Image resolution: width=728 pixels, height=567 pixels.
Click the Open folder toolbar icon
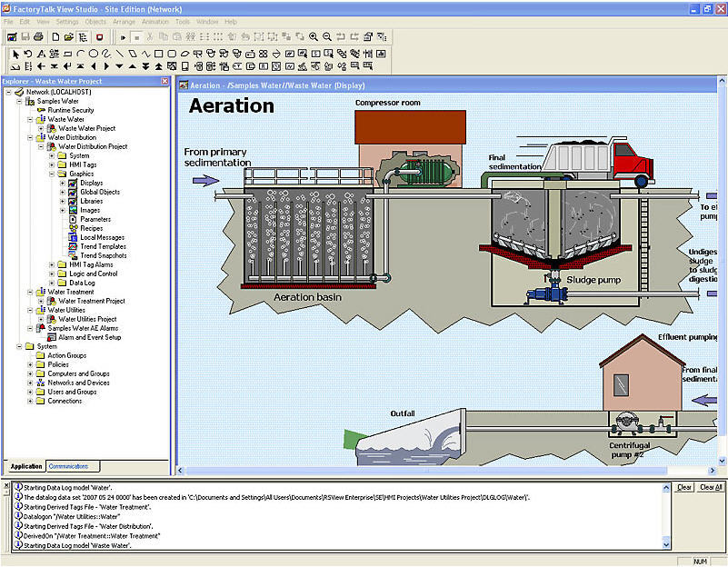pos(68,37)
